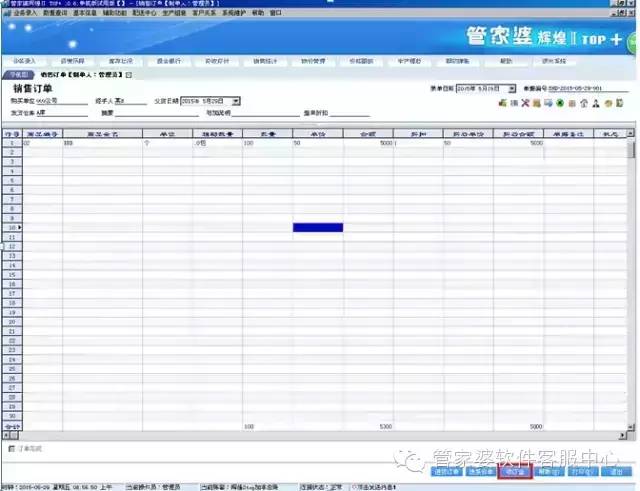Expand the 交货日期 date dropdown arrow
The image size is (640, 491).
click(x=236, y=101)
